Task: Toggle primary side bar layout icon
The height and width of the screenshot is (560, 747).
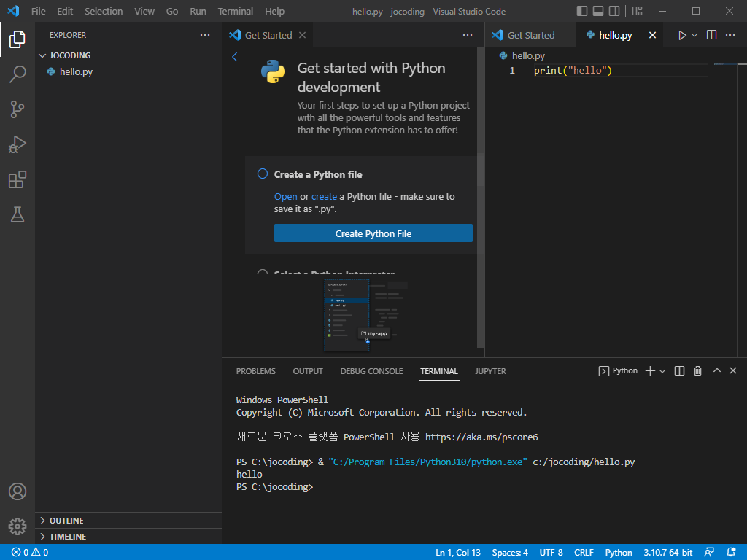Action: pos(581,11)
